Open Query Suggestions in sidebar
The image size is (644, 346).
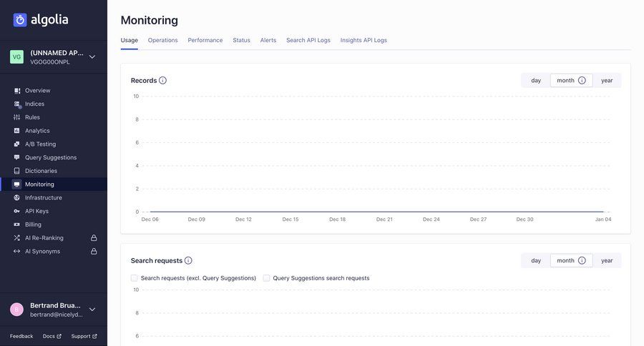(50, 157)
